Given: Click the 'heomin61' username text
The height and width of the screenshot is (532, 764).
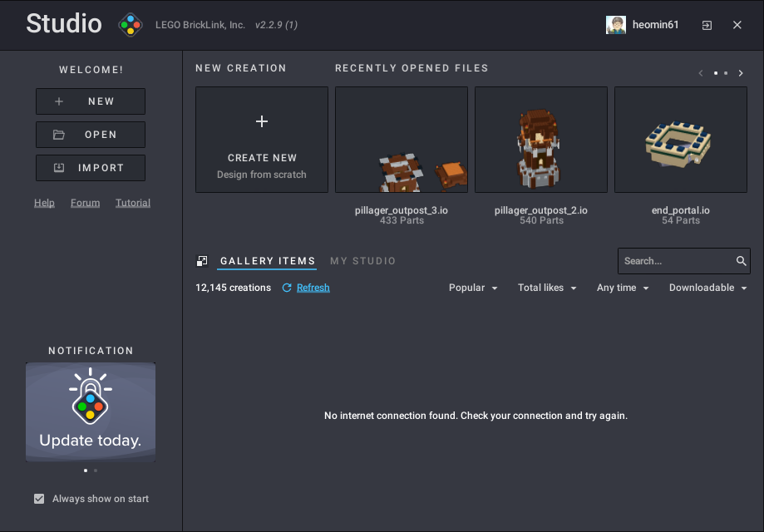Looking at the screenshot, I should point(655,25).
